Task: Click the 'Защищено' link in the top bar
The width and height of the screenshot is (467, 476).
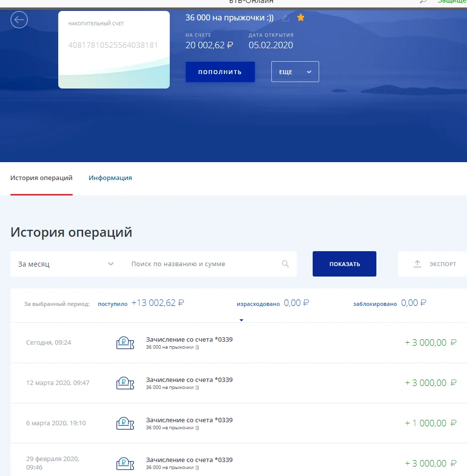Action: (x=452, y=2)
